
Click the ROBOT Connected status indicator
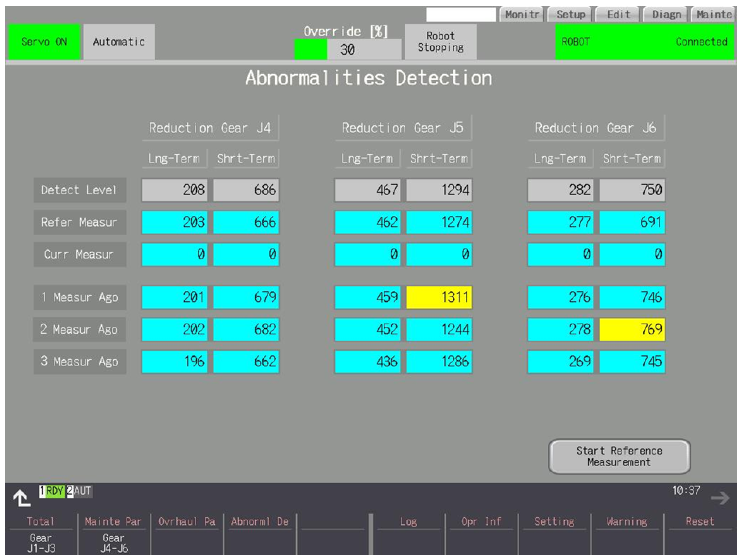tap(644, 42)
